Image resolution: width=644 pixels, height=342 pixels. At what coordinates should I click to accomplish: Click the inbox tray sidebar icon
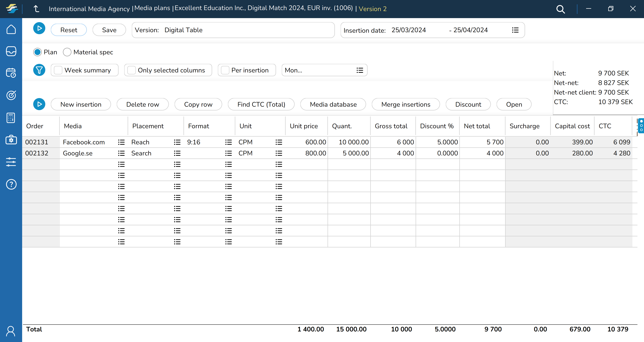tap(11, 51)
